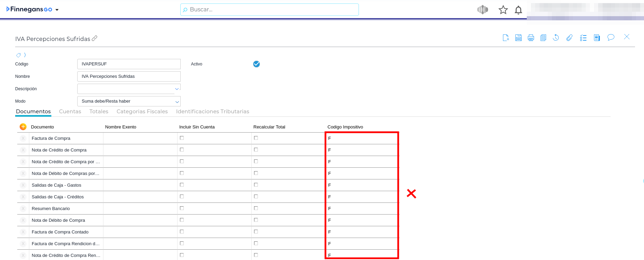The image size is (644, 260).
Task: Open attachments with the paperclip icon
Action: pyautogui.click(x=569, y=38)
